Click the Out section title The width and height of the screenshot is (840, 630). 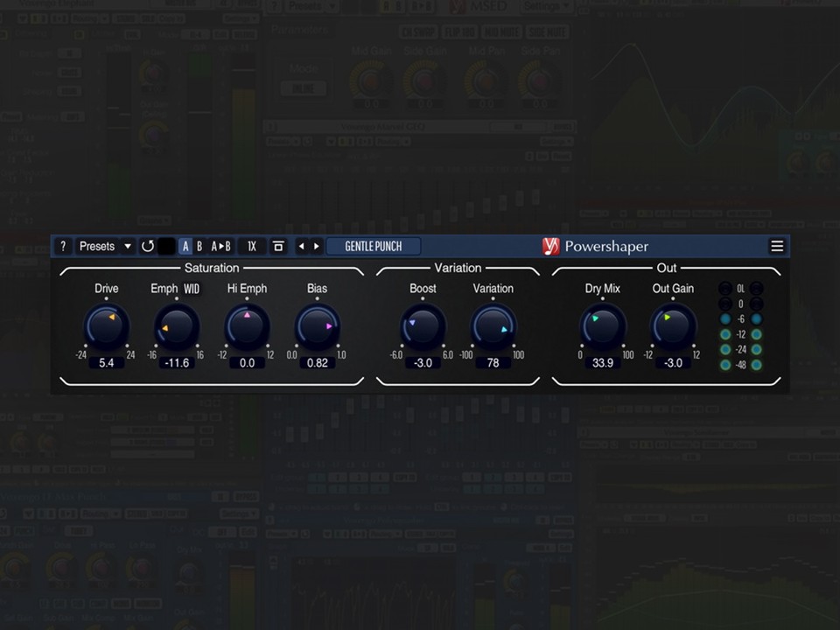pyautogui.click(x=667, y=268)
